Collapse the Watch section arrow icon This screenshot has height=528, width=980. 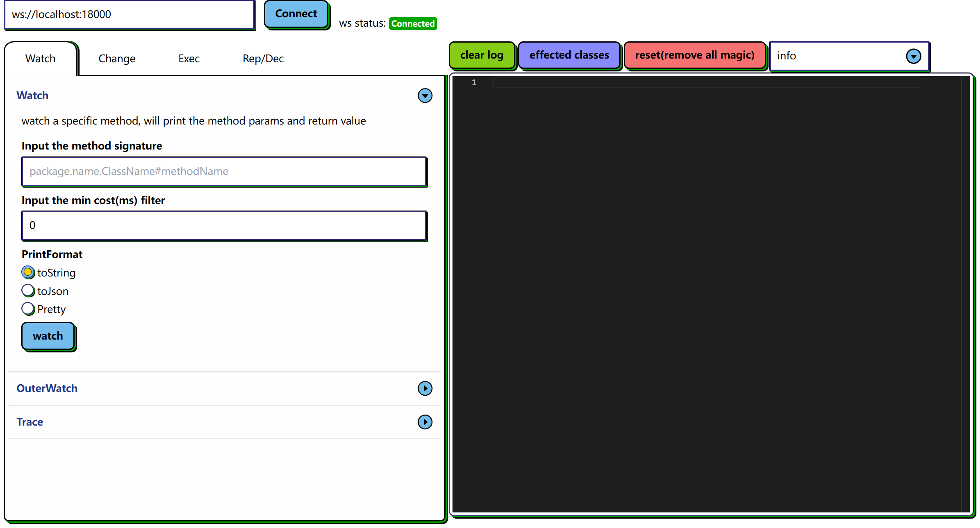pos(425,95)
